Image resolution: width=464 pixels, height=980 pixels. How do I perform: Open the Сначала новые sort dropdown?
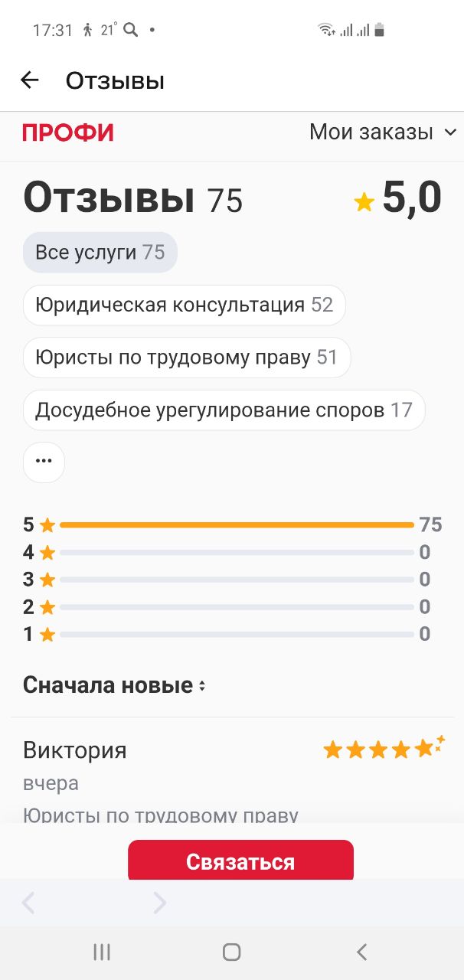point(115,685)
